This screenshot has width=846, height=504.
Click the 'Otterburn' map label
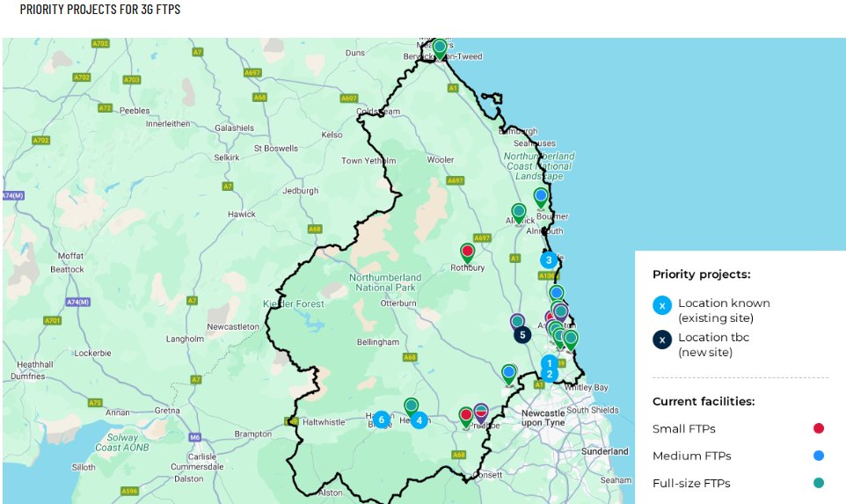(x=398, y=303)
